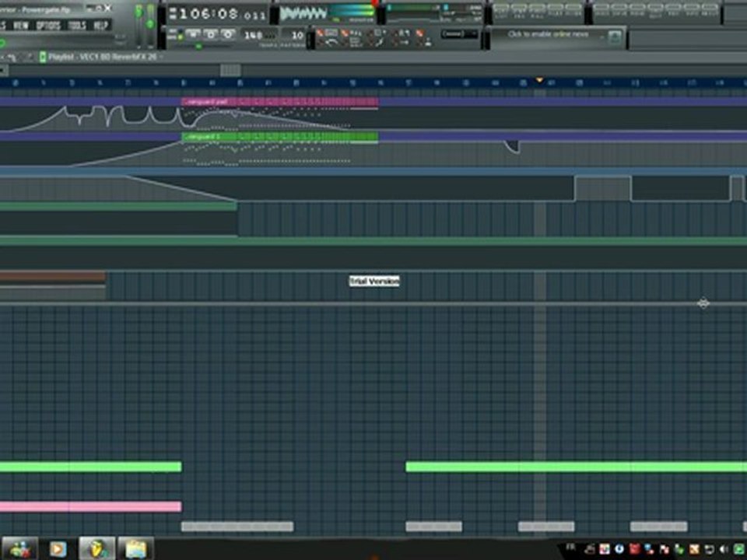This screenshot has width=747, height=560.
Task: Open the file explorer taskbar icon
Action: 135,549
